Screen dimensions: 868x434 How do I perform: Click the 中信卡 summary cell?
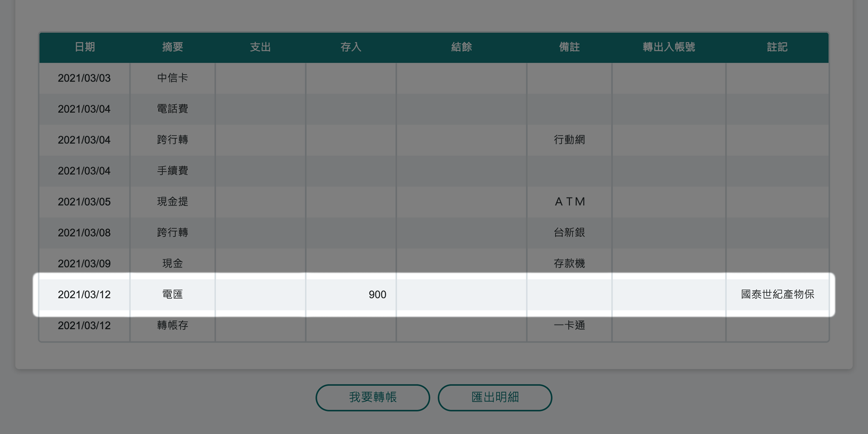point(172,78)
